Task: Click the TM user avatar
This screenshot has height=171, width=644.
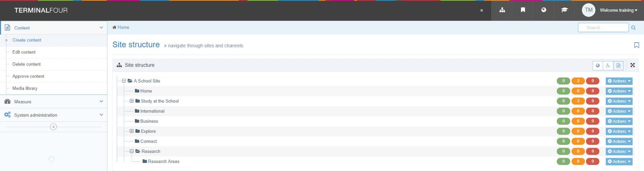Action: [588, 10]
